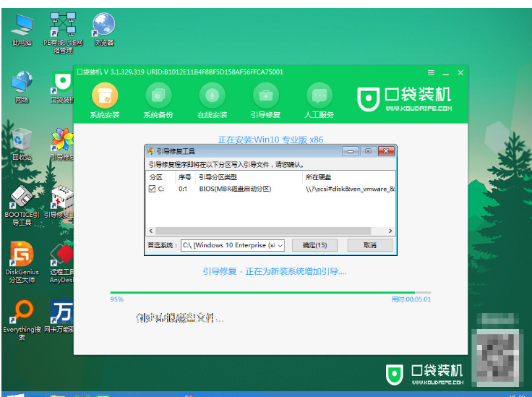532x397 pixels.
Task: Expand the 首选系统 dropdown
Action: pyautogui.click(x=280, y=245)
